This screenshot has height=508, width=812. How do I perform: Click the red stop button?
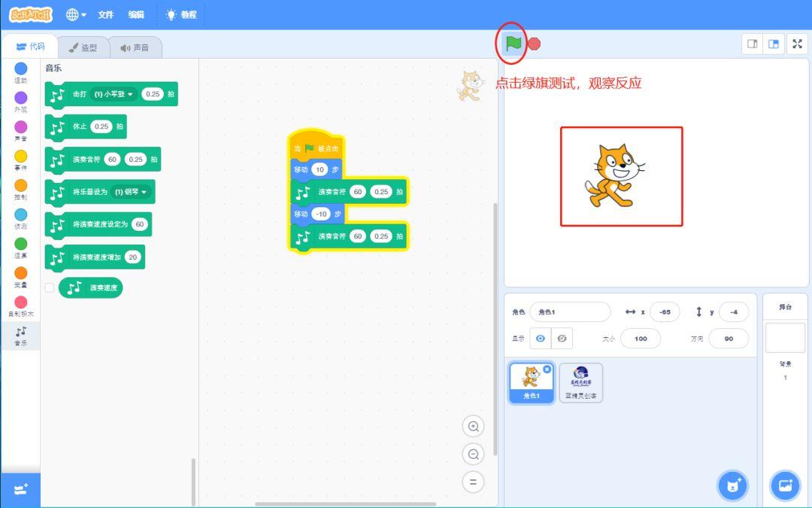[535, 44]
